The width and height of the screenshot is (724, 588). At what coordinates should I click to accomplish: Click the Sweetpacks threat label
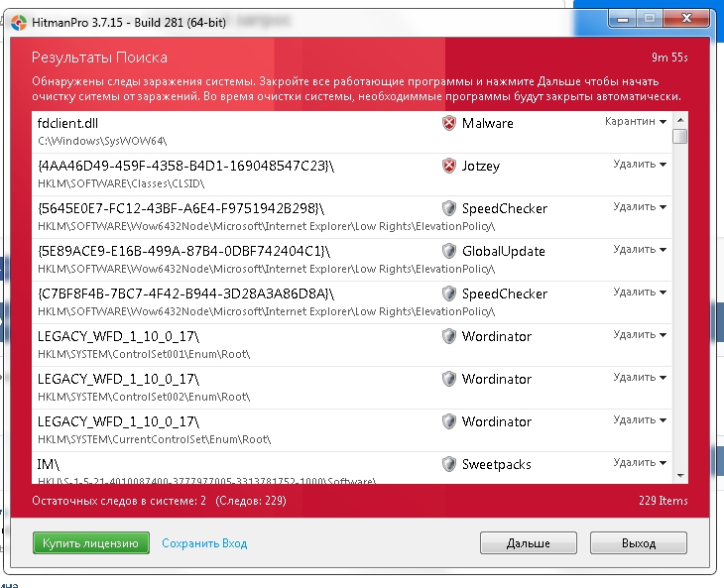[x=496, y=464]
